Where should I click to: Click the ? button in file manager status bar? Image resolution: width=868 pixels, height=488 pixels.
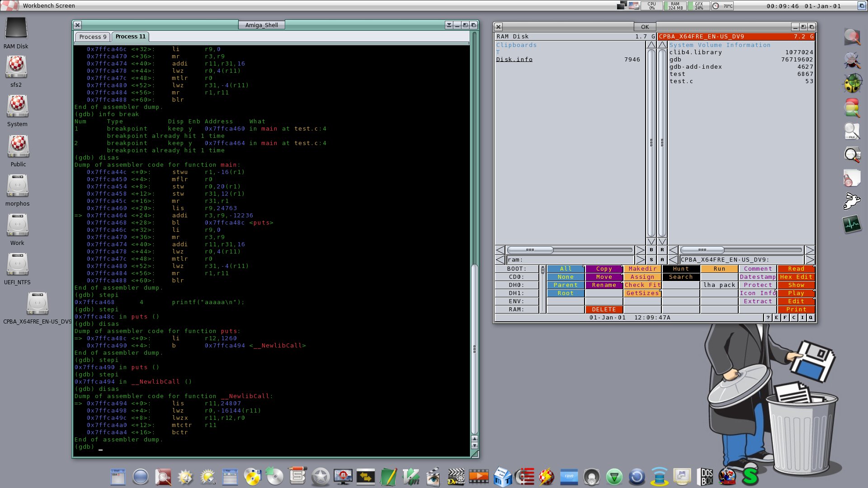pos(768,318)
